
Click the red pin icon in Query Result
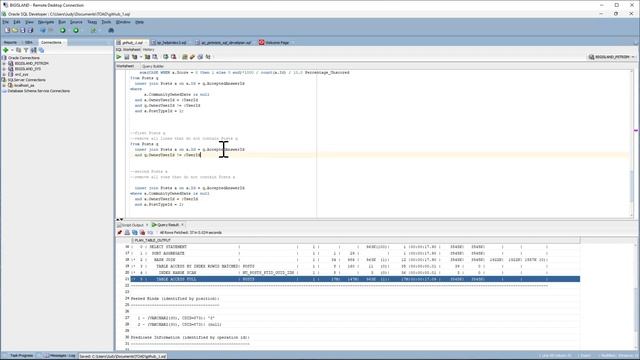(120, 233)
